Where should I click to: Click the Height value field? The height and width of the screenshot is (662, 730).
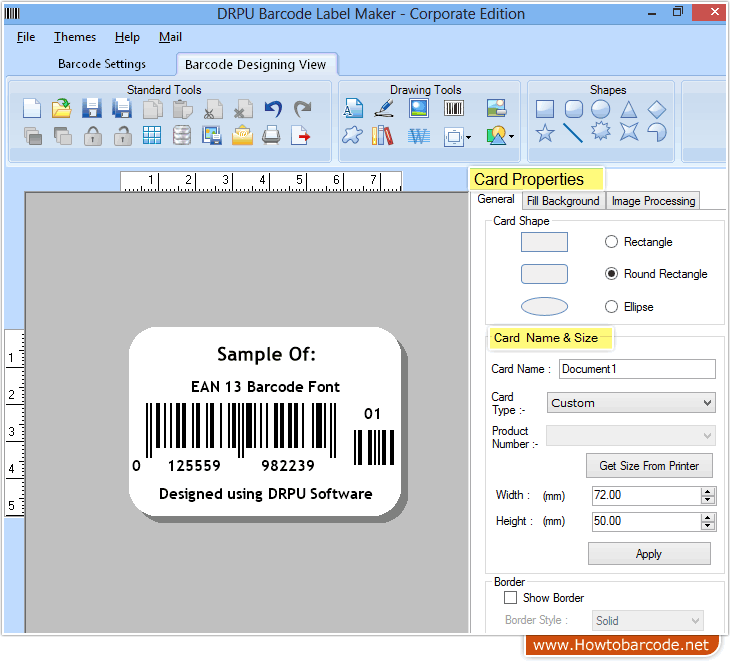[646, 521]
